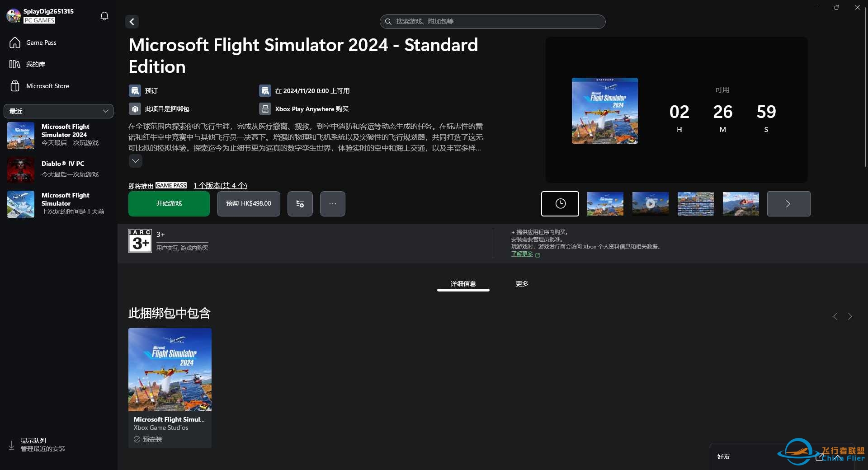Select the aircraft grid screenshot thumbnail
Screen dimensions: 868x470
[696, 204]
